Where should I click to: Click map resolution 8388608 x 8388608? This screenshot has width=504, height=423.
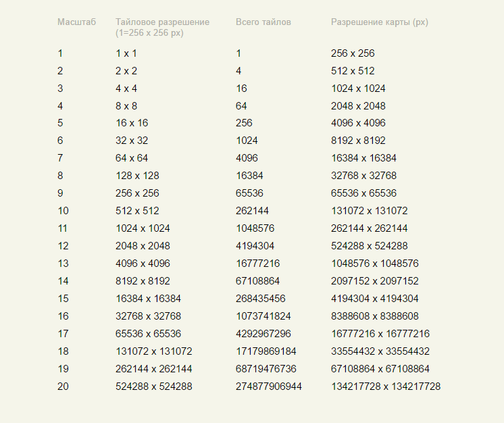[374, 316]
